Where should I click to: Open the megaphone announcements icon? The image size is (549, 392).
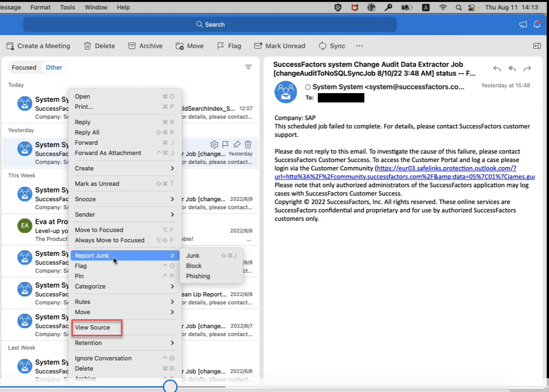(523, 24)
